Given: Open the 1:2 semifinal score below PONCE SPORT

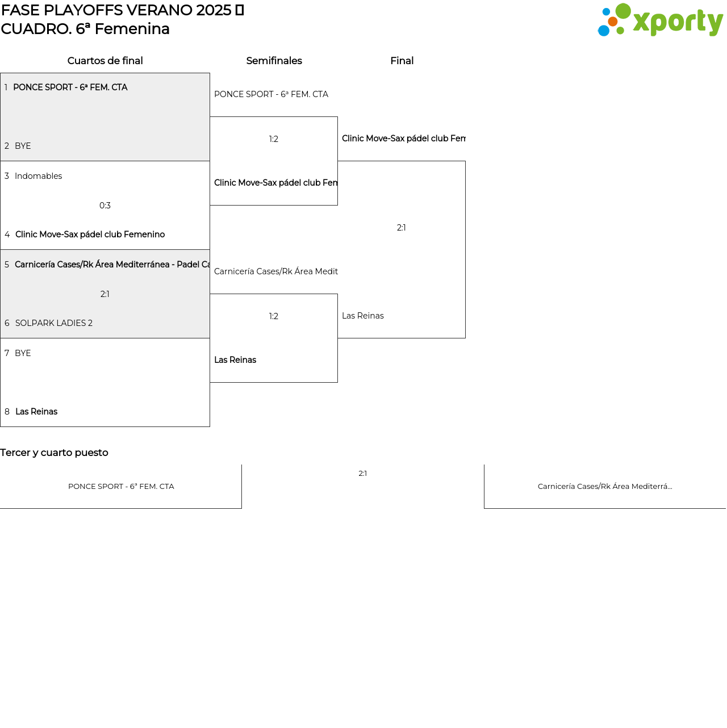Looking at the screenshot, I should click(x=274, y=139).
